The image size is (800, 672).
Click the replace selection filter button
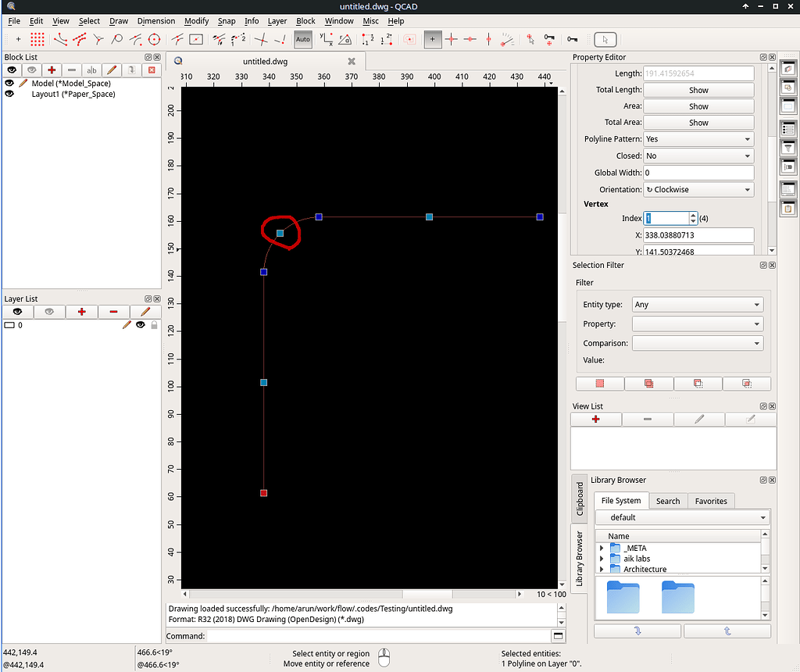pos(599,383)
